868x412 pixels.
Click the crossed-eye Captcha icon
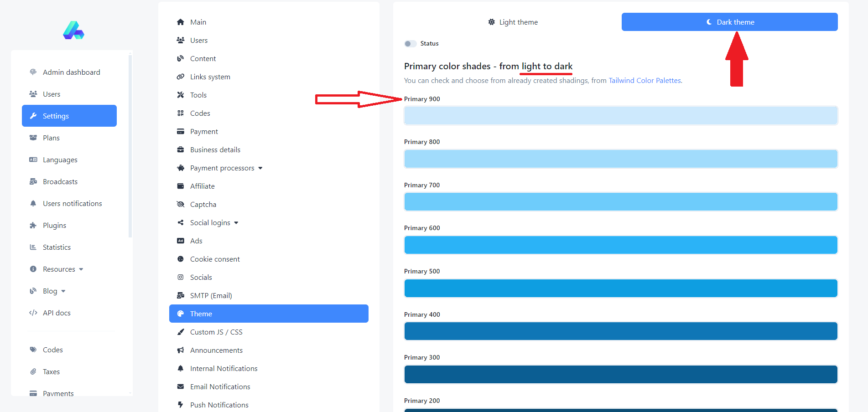click(x=181, y=204)
